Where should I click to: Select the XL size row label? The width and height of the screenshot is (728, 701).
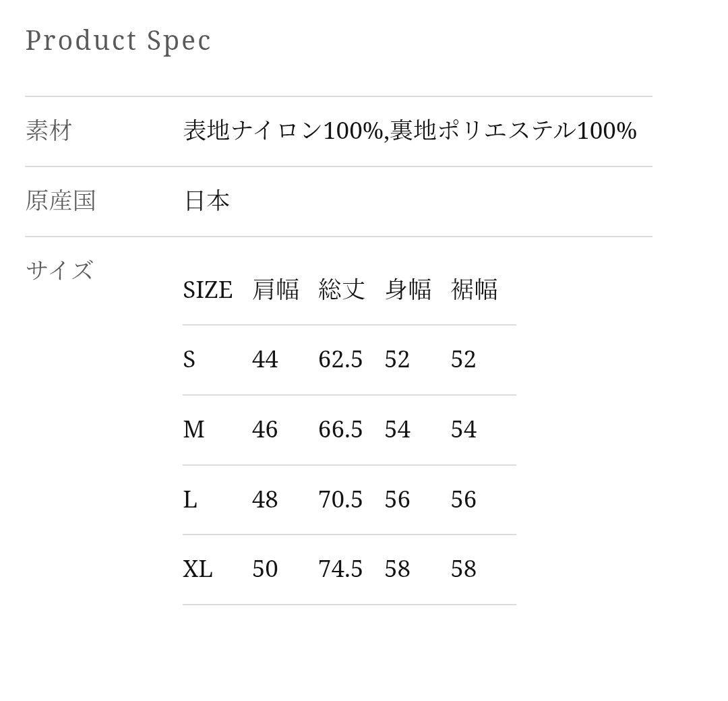tap(198, 569)
